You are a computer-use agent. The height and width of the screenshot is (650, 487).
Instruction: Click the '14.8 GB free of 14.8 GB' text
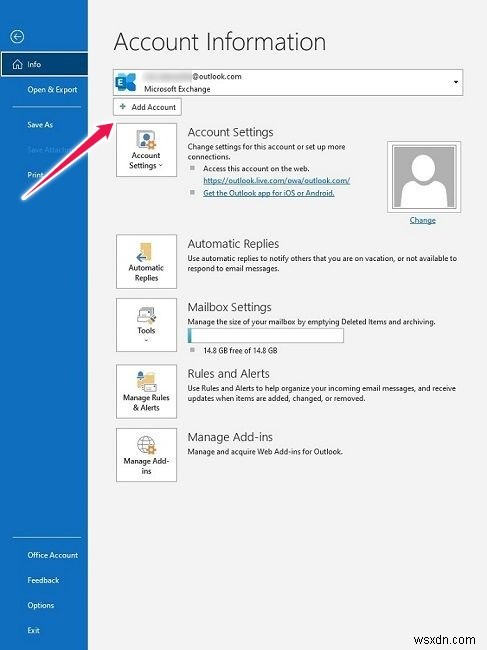[240, 350]
